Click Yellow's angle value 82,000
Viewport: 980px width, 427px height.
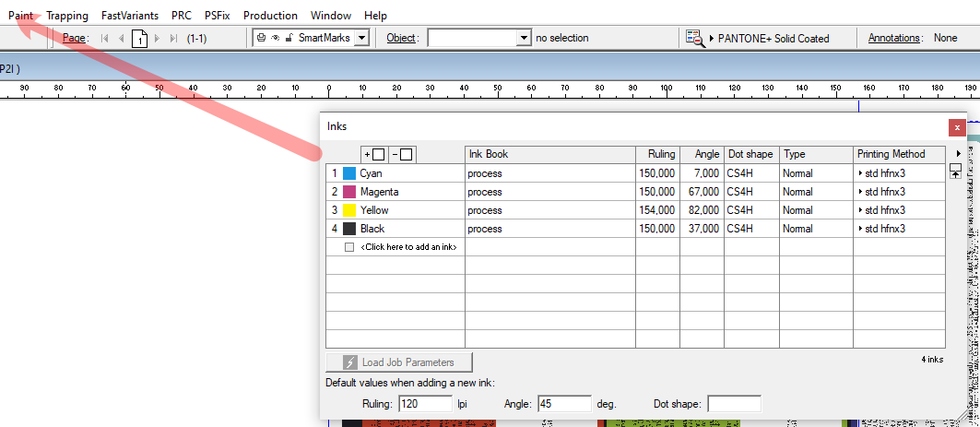[703, 210]
